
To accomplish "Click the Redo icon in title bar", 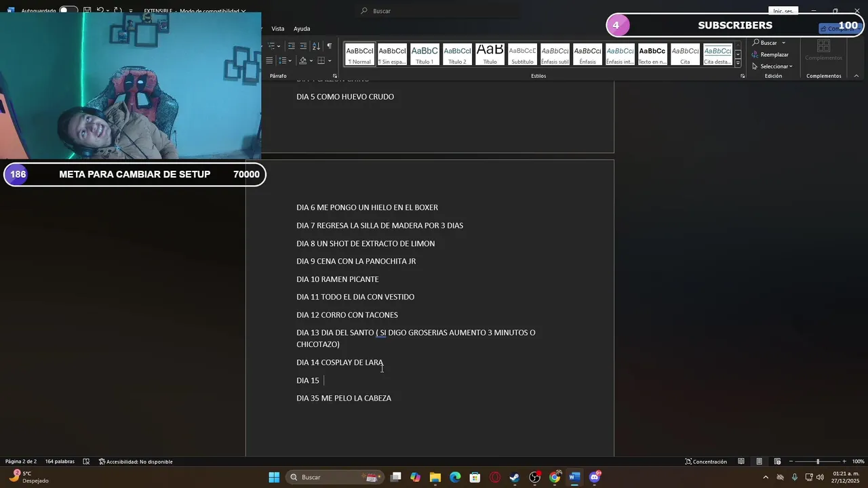I will (x=117, y=11).
